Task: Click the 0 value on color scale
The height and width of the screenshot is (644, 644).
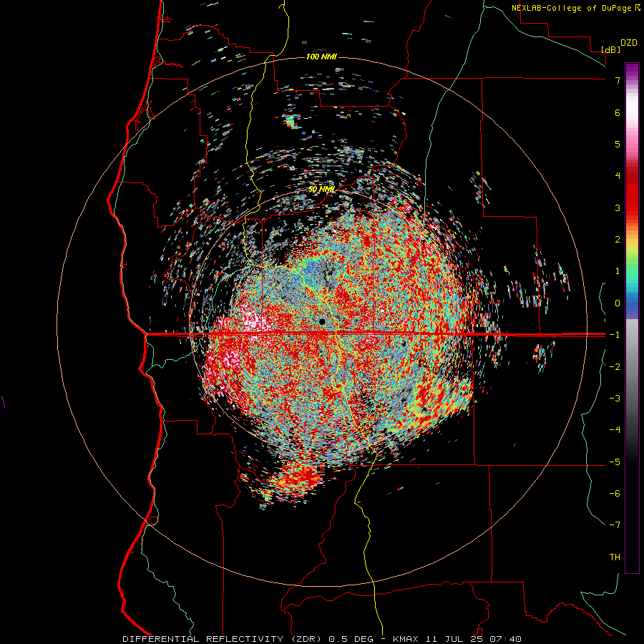Action: point(618,303)
